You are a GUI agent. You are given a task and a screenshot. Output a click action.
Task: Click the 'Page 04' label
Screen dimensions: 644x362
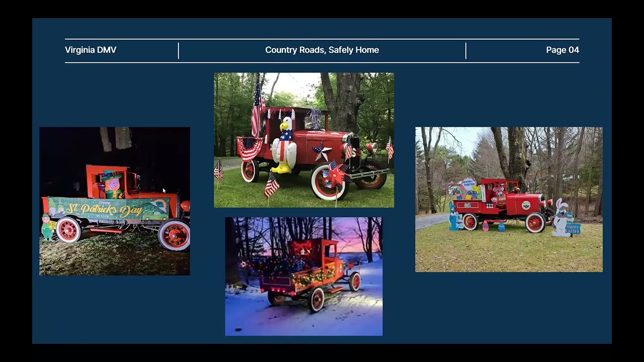coord(562,50)
